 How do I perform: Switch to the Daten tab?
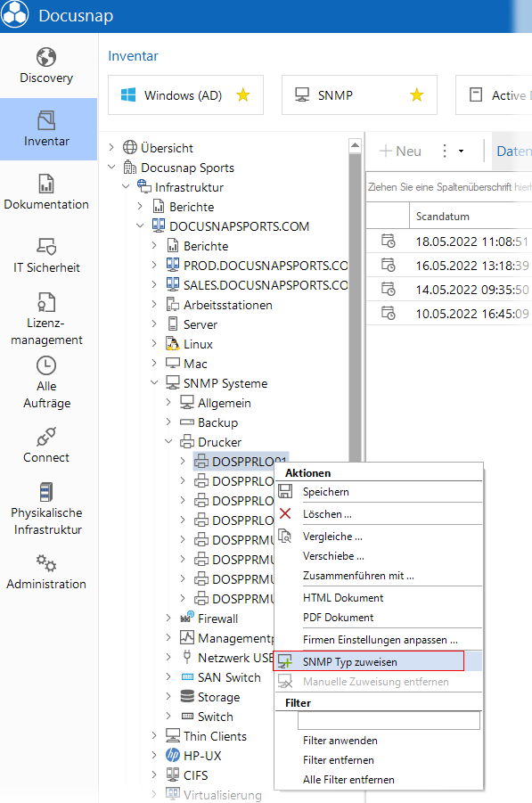(513, 152)
